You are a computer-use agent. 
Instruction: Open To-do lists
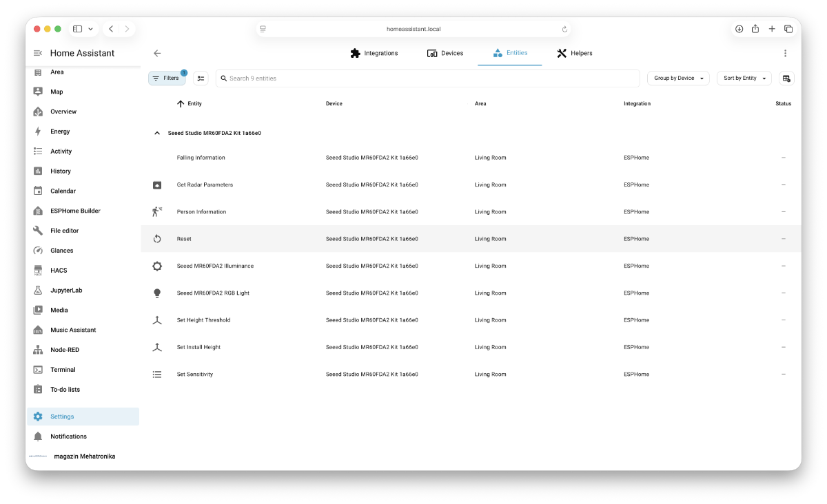(83, 390)
